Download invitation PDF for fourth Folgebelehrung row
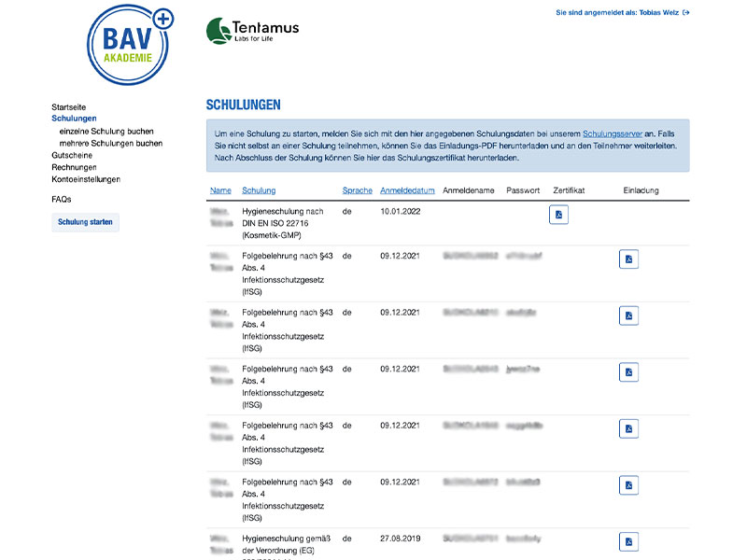Viewport: 747px width, 560px height. tap(628, 428)
